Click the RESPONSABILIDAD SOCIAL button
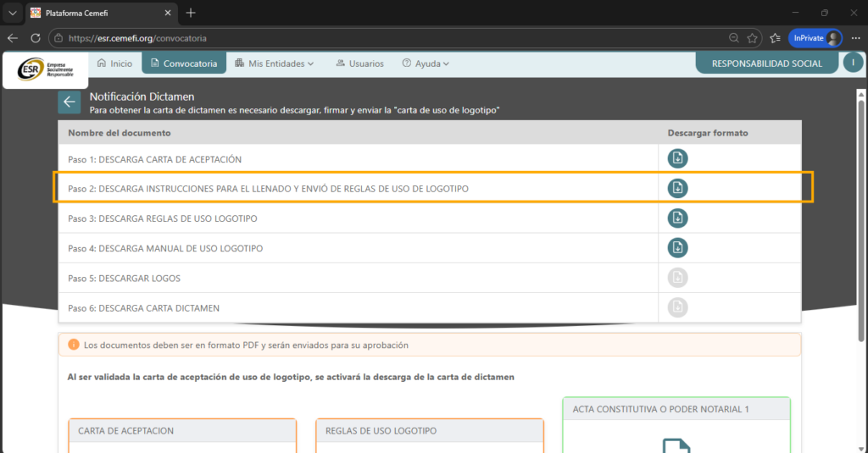Screen dimensions: 868x453 (766, 64)
